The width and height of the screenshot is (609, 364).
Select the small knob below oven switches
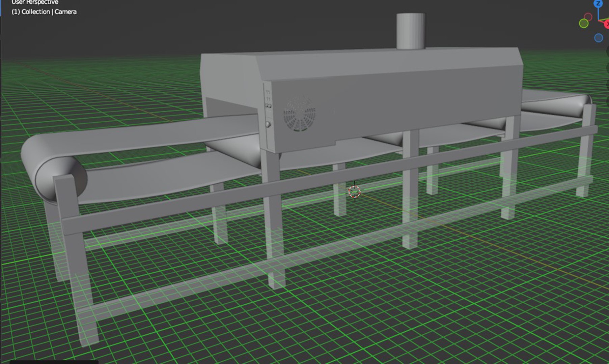click(x=268, y=125)
